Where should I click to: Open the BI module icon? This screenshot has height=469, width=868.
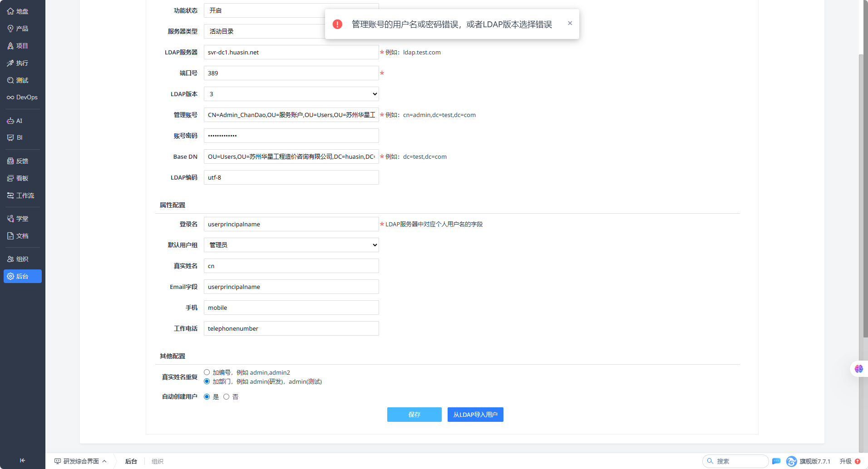(x=10, y=137)
